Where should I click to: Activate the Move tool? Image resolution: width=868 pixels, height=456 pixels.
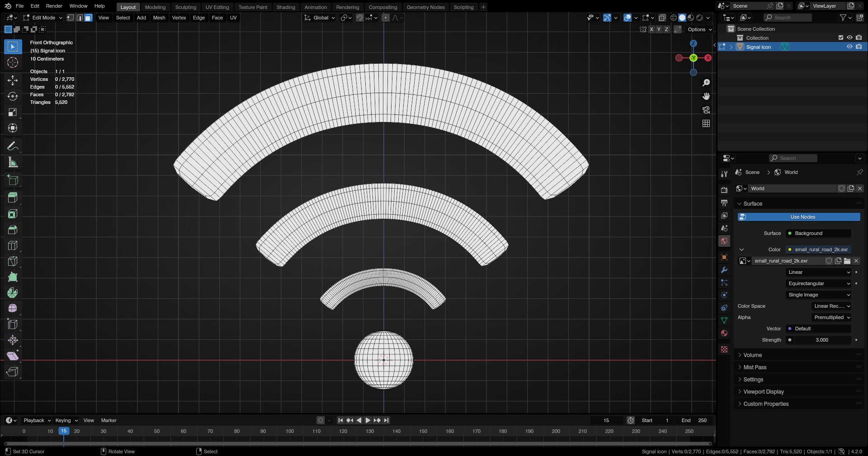pyautogui.click(x=13, y=80)
